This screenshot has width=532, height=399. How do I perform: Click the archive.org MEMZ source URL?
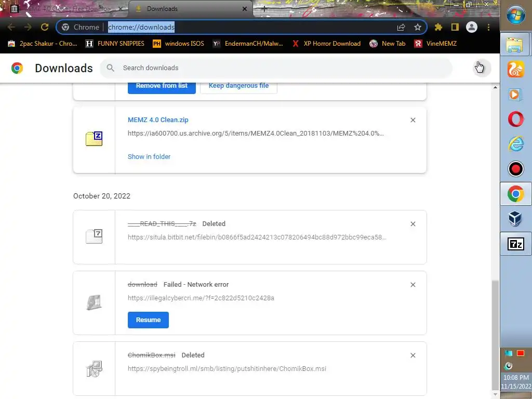point(256,134)
